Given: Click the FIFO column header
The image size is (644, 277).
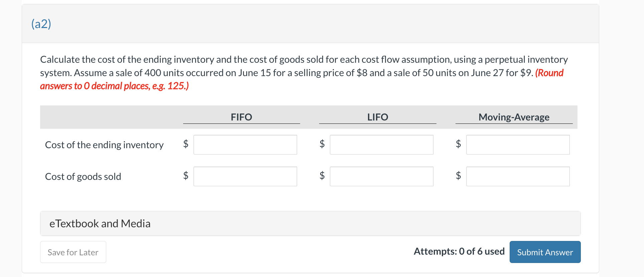Looking at the screenshot, I should coord(241,117).
